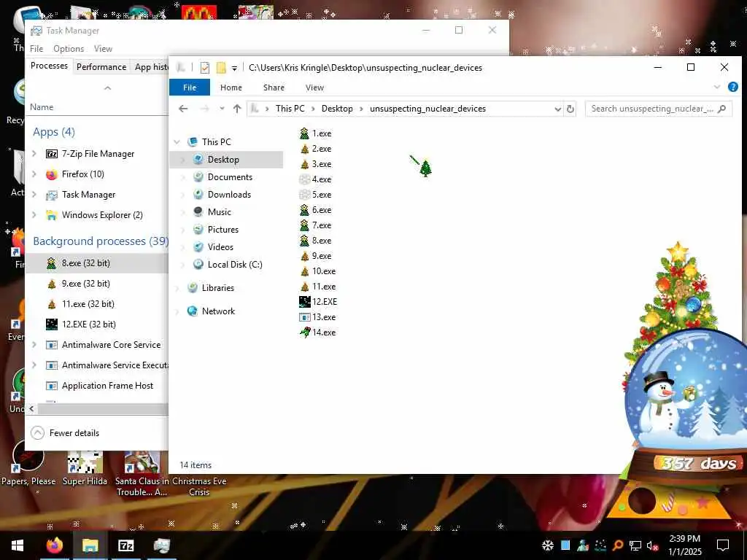Select the 14.exe holly icon
The height and width of the screenshot is (560, 747).
click(x=304, y=332)
